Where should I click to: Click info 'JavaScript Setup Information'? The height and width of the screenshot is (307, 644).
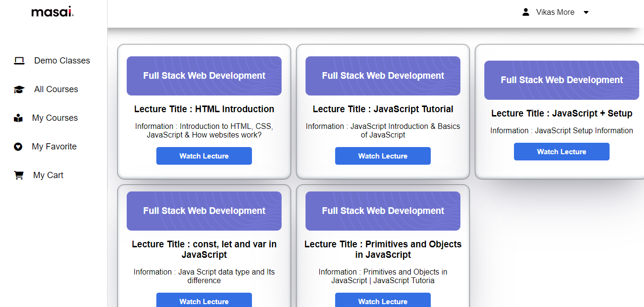pyautogui.click(x=562, y=130)
